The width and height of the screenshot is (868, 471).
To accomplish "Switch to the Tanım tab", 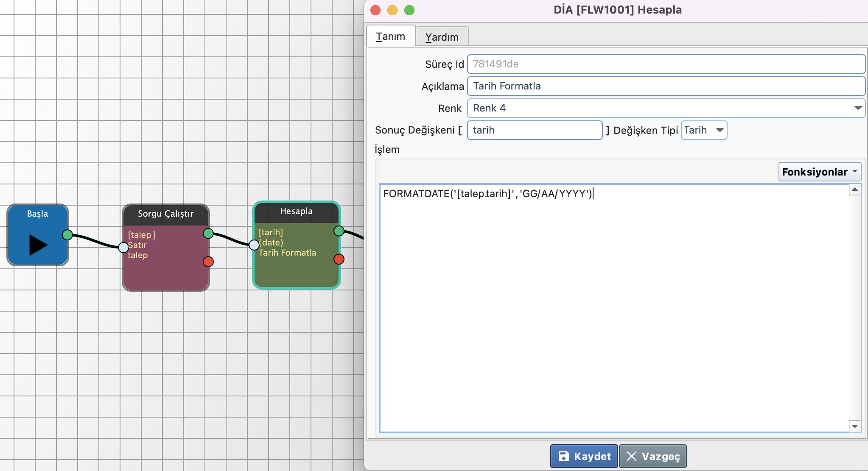I will click(390, 36).
